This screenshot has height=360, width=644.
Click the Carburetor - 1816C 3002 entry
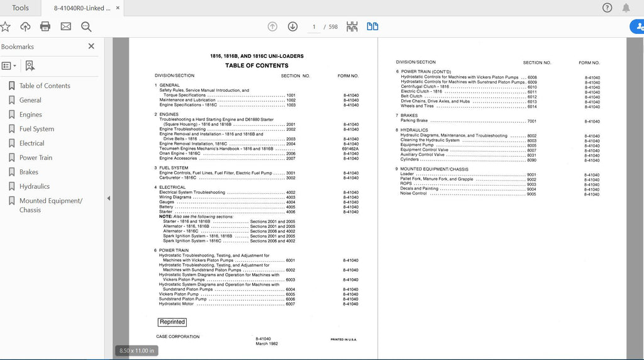(227, 178)
